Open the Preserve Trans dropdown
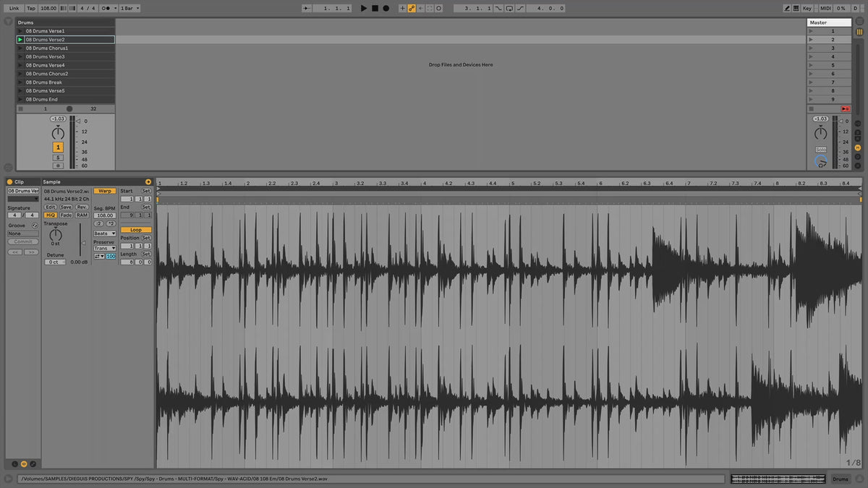Image resolution: width=868 pixels, height=488 pixels. coord(104,248)
